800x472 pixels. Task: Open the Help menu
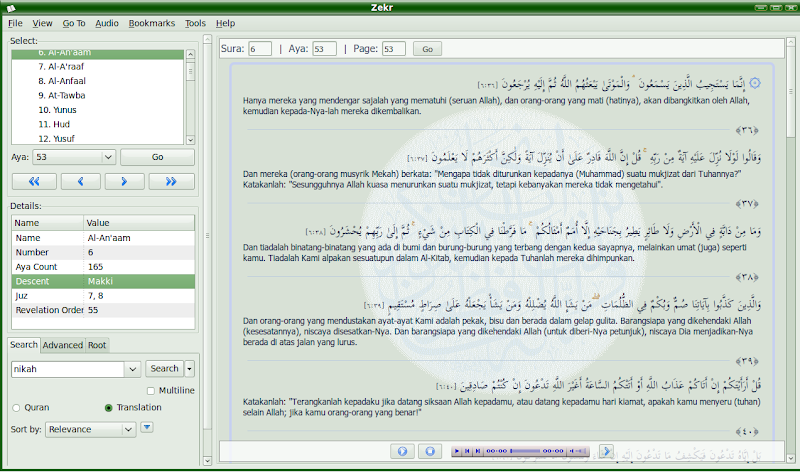[x=225, y=23]
